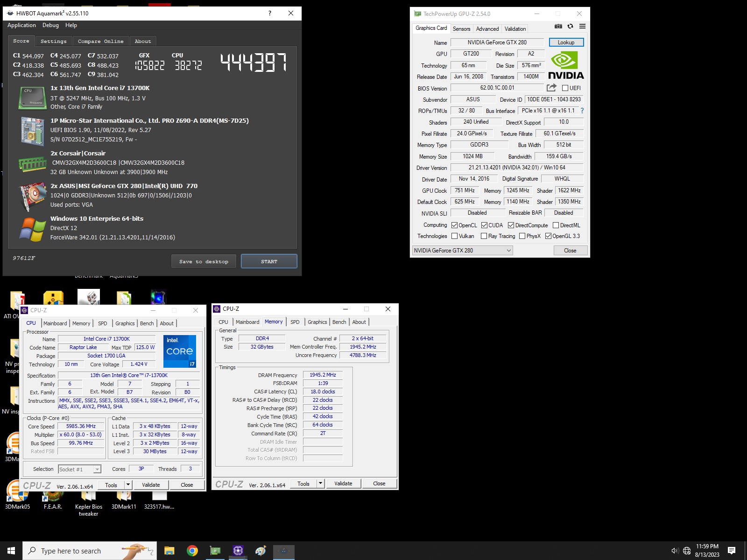Click the graphics card icon in Aquamark

[x=32, y=196]
